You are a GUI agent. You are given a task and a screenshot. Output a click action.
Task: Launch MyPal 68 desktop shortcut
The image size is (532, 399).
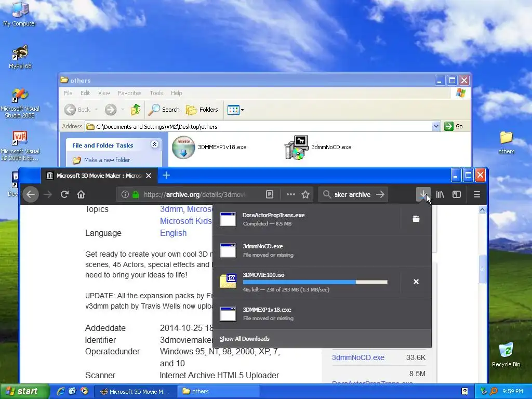pos(20,56)
